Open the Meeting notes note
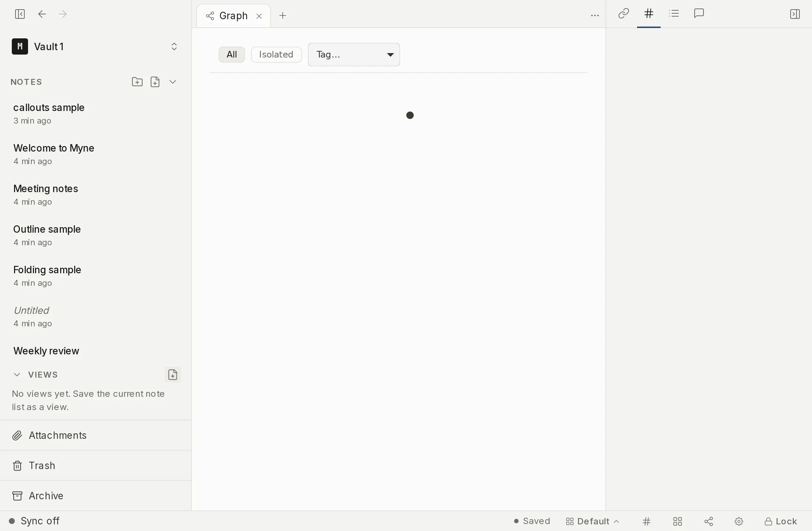 coord(95,195)
